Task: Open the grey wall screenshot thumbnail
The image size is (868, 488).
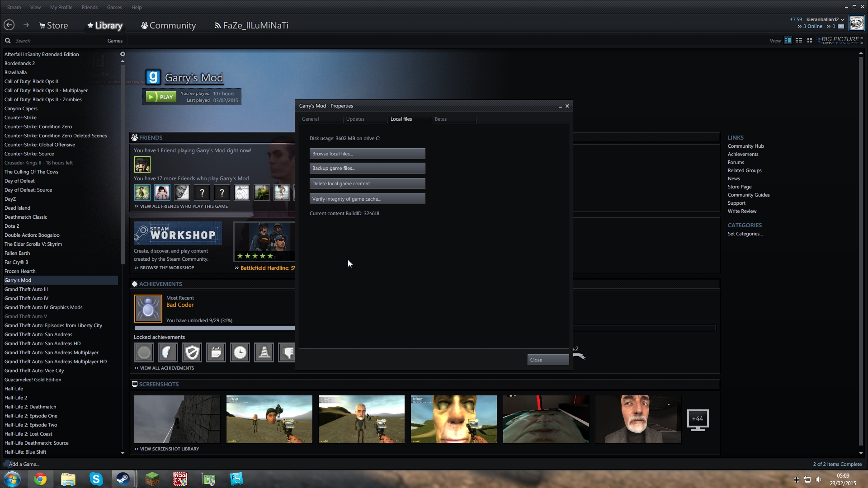Action: point(177,419)
